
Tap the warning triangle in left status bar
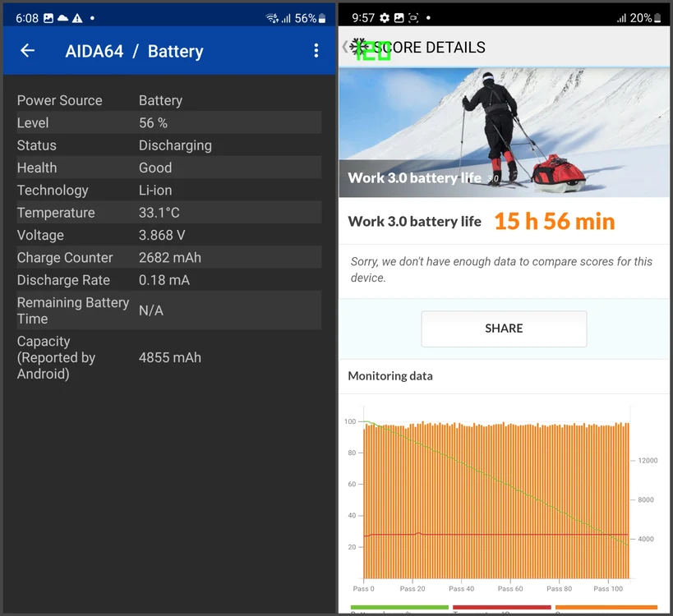point(77,18)
